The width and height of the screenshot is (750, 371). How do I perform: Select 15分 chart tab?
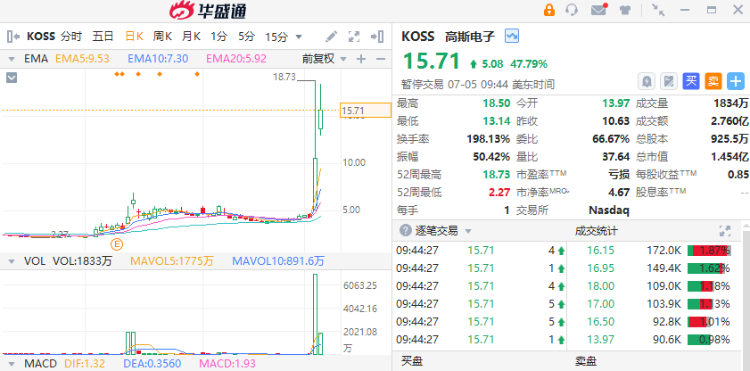(276, 37)
